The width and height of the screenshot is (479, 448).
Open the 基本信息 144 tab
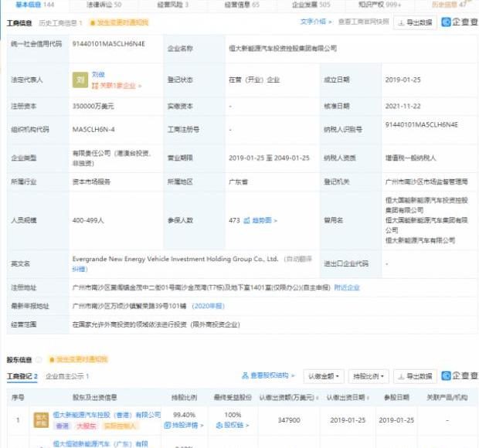click(35, 5)
